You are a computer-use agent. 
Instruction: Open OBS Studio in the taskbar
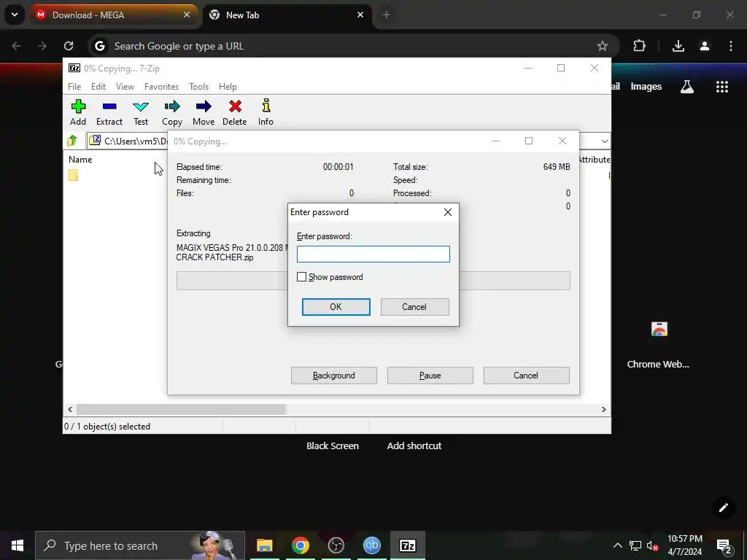(336, 545)
